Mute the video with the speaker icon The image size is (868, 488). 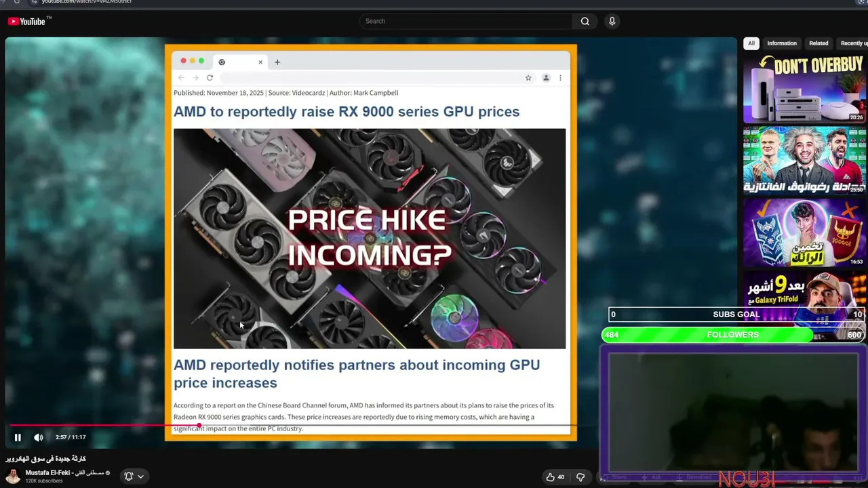pos(39,437)
